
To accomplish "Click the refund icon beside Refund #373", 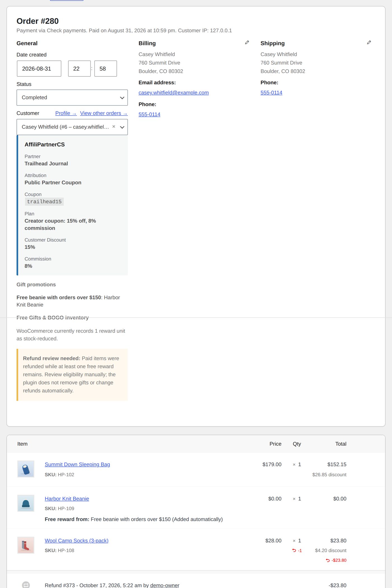I will [x=26, y=585].
